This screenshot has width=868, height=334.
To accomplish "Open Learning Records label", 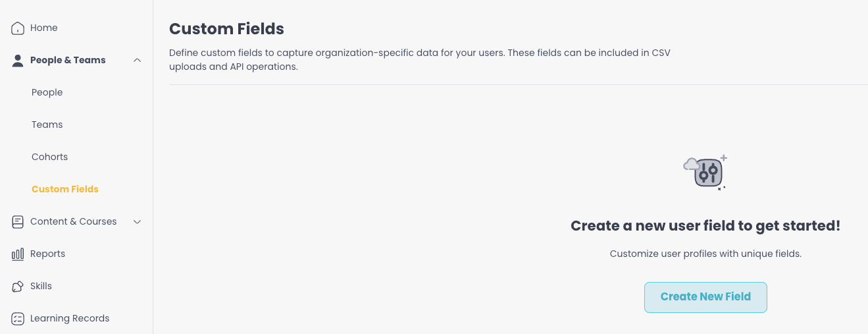I will coord(70,319).
